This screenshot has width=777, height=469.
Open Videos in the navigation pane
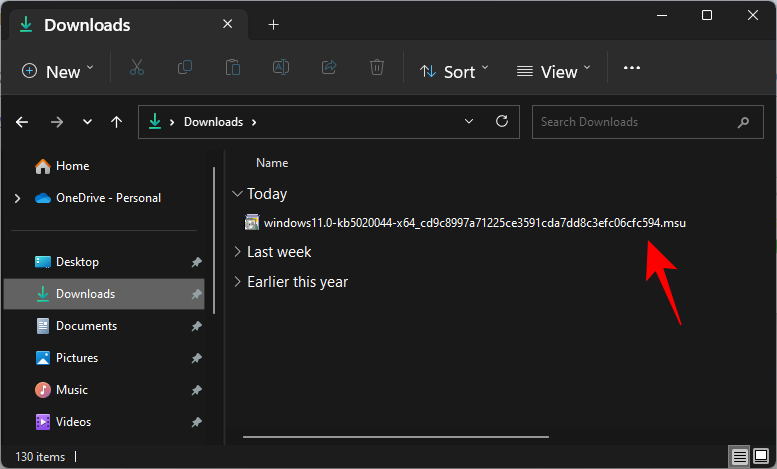63,422
